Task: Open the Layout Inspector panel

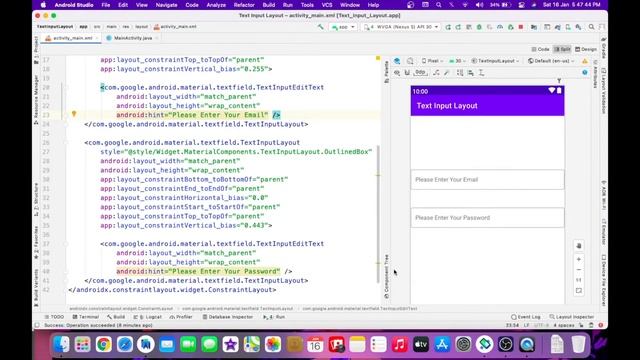Action: pos(571,317)
